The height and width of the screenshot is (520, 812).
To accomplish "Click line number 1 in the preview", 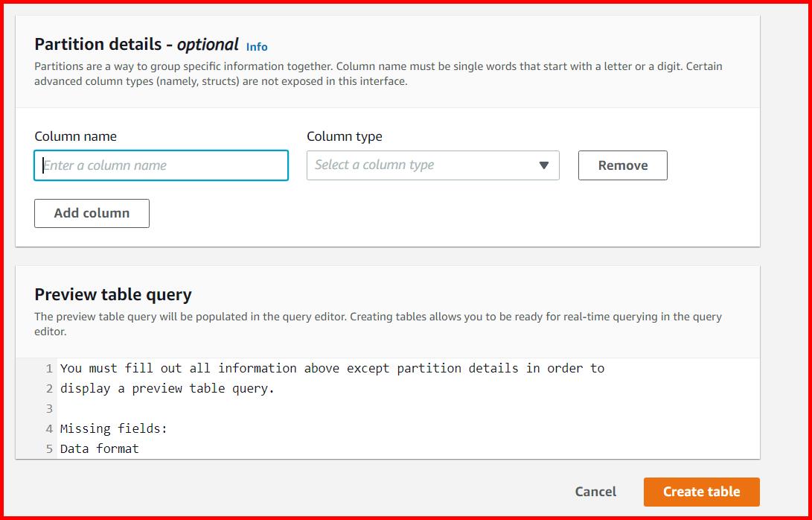I will coord(49,368).
